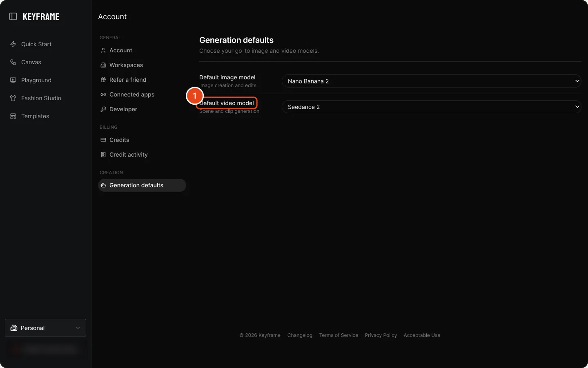Open the Default image model dropdown
The image size is (588, 368).
[x=431, y=81]
